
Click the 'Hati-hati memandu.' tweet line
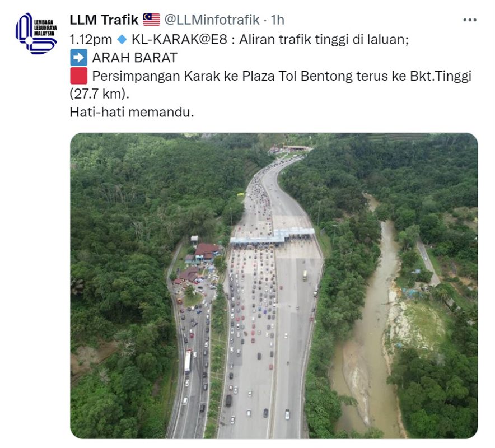132,112
